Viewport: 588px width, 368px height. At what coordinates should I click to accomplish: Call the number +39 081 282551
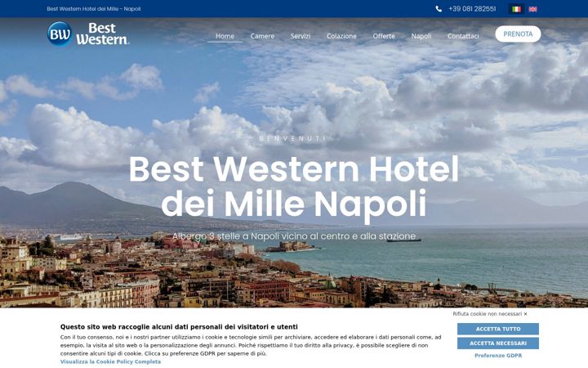472,9
